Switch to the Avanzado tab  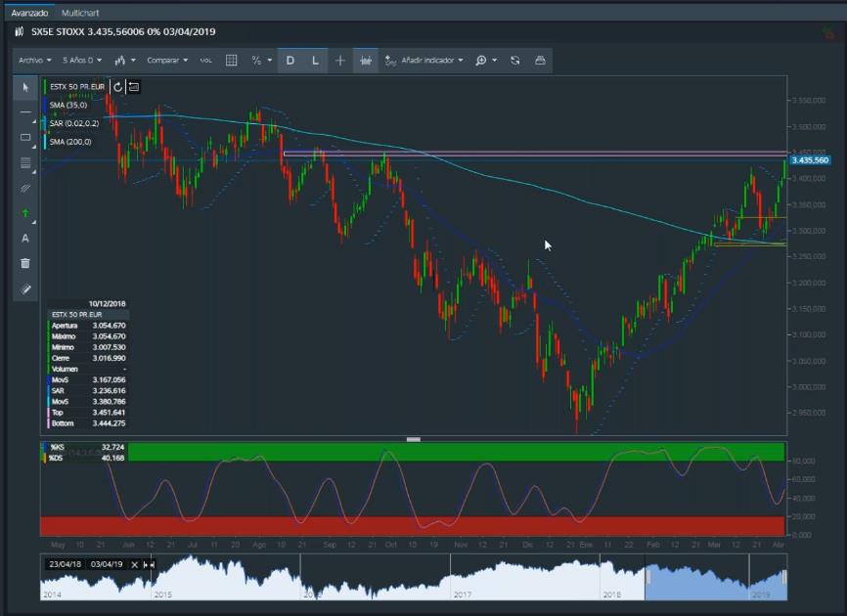[29, 14]
